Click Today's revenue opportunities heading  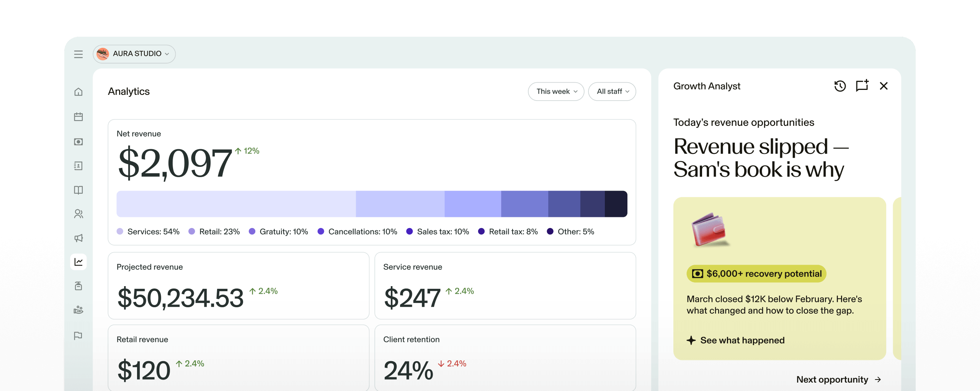click(743, 122)
